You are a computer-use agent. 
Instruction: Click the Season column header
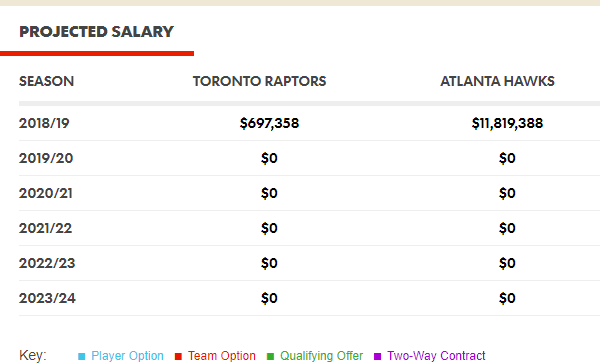coord(46,81)
